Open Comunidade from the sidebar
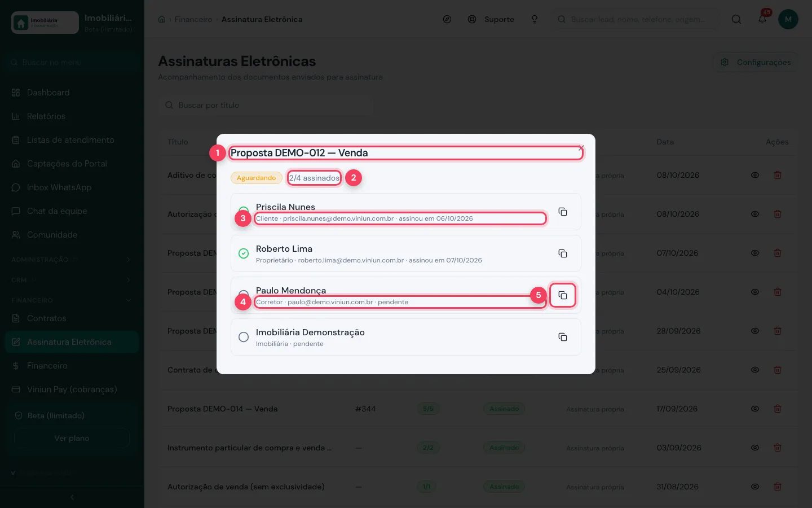 (x=72, y=235)
